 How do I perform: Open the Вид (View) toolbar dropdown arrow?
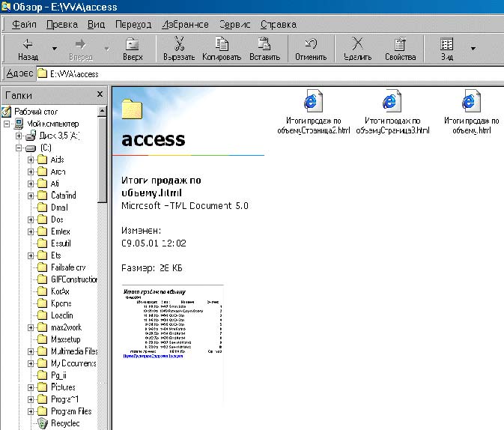tap(473, 49)
